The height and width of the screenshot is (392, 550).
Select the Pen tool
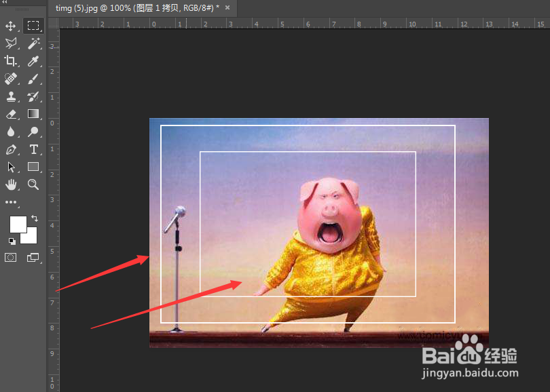[x=11, y=150]
